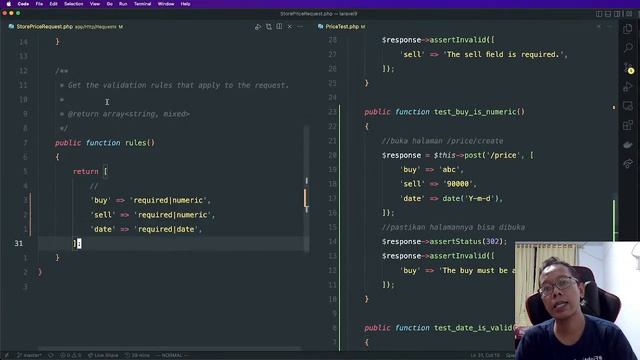This screenshot has width=640, height=360.
Task: Click 'return [' line in left editor
Action: (x=90, y=171)
